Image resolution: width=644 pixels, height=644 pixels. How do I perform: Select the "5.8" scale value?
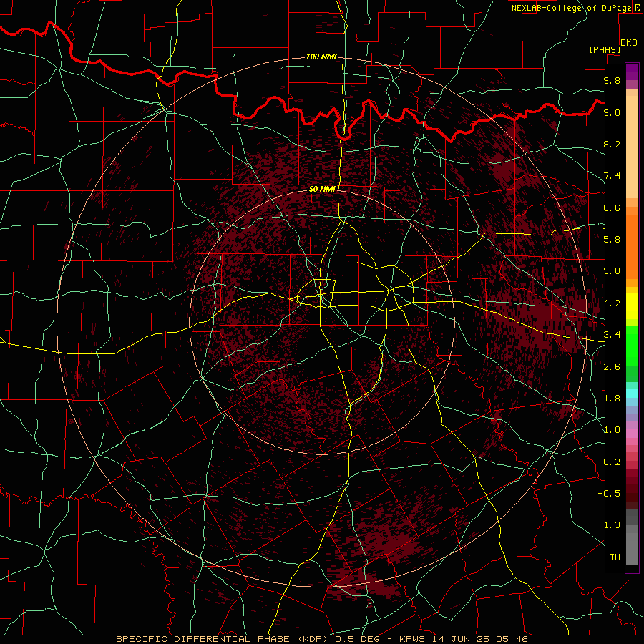612,240
